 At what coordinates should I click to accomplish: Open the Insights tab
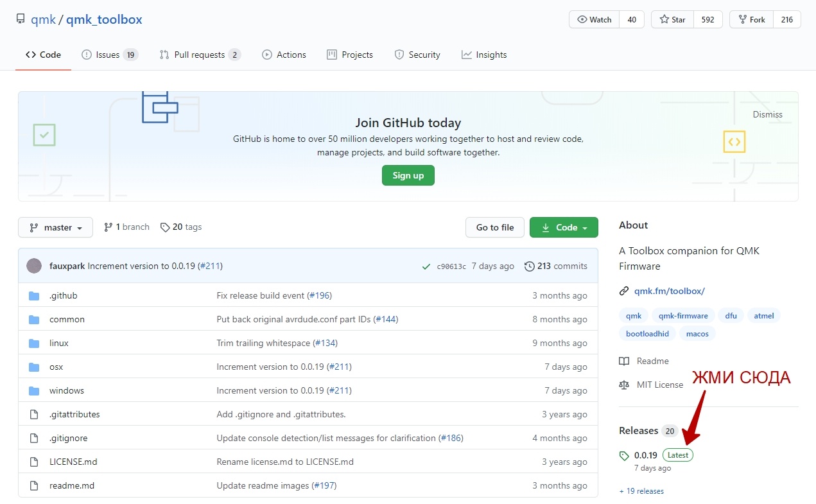click(484, 55)
